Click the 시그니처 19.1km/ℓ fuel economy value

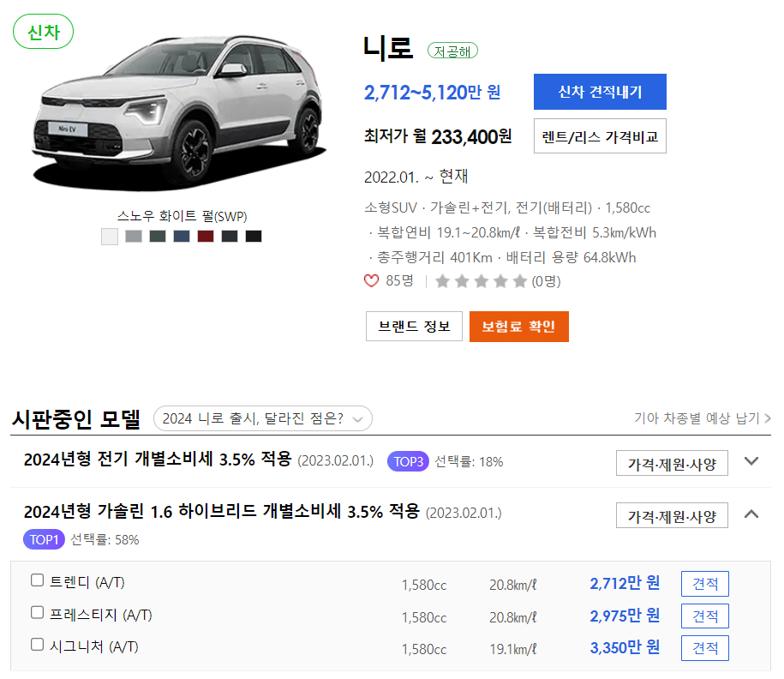(513, 650)
